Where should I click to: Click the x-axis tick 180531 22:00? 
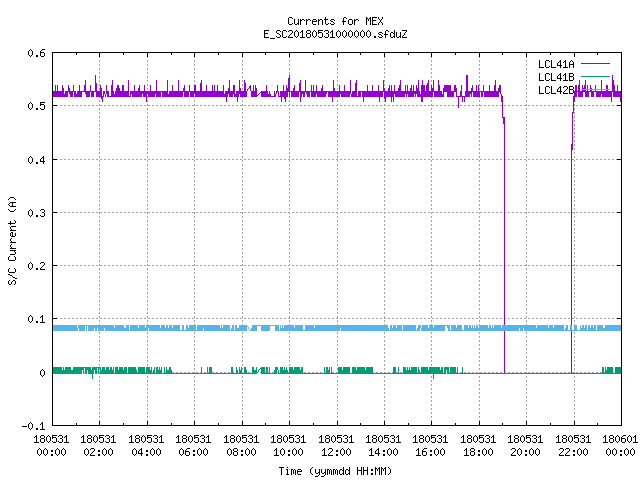pos(573,446)
